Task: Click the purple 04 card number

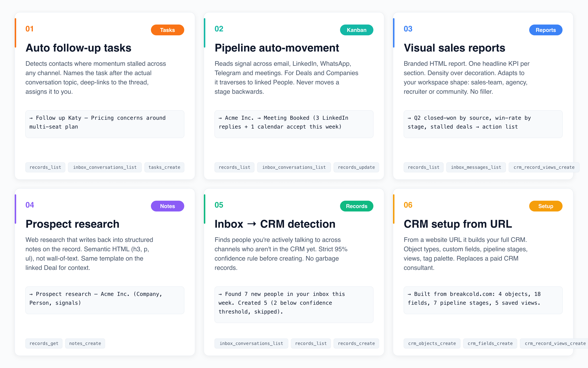Action: 30,205
